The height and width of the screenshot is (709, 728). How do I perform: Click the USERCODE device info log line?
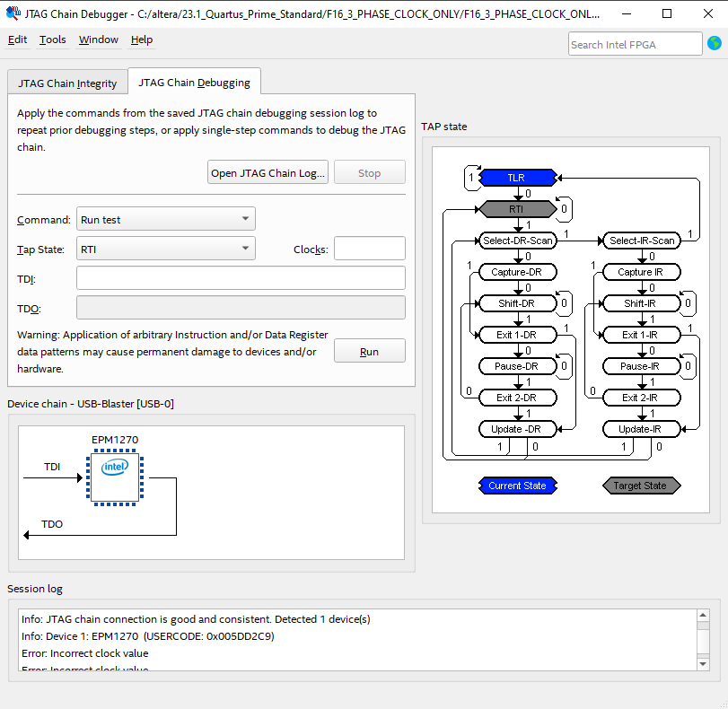147,636
